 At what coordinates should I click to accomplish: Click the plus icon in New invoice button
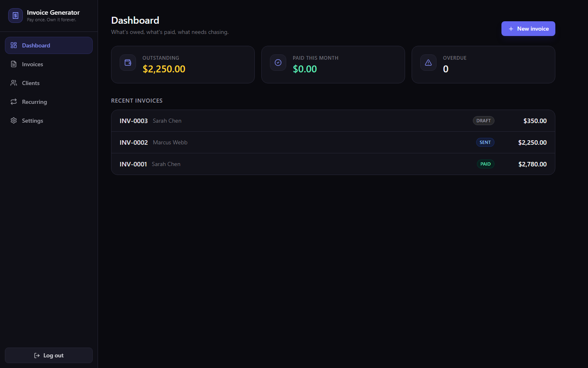click(511, 29)
